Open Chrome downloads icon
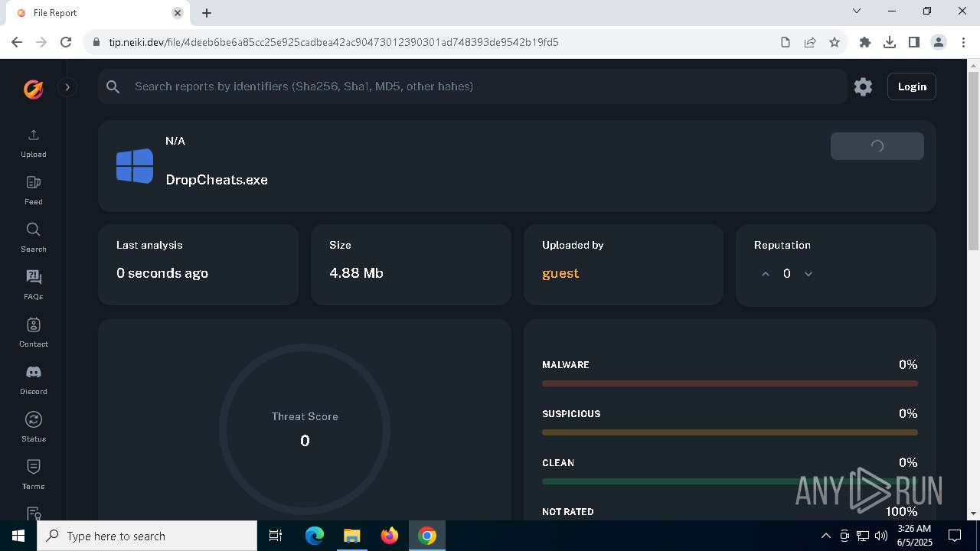 tap(890, 42)
